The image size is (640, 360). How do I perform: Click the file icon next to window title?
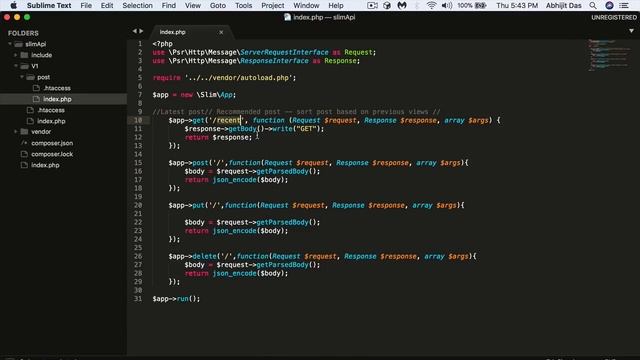(287, 17)
